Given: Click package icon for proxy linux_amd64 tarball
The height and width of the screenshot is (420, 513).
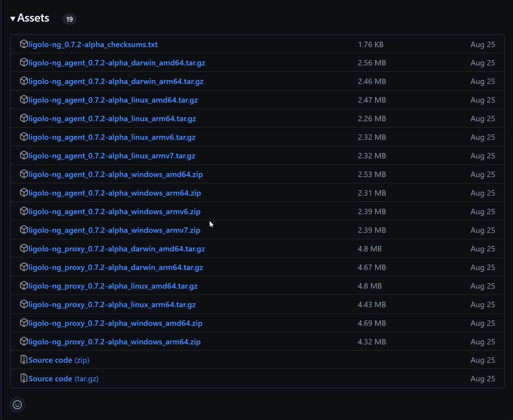Looking at the screenshot, I should (24, 286).
